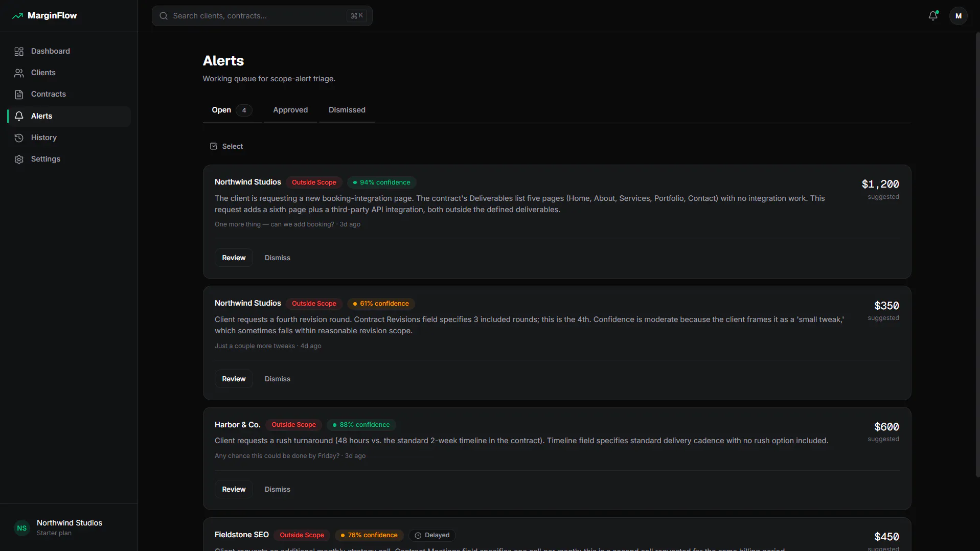The height and width of the screenshot is (551, 980).
Task: Click the Clients people icon
Action: [19, 73]
